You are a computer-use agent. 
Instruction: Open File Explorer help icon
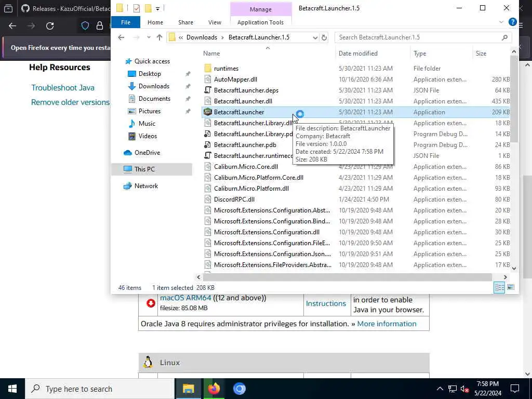tap(512, 22)
